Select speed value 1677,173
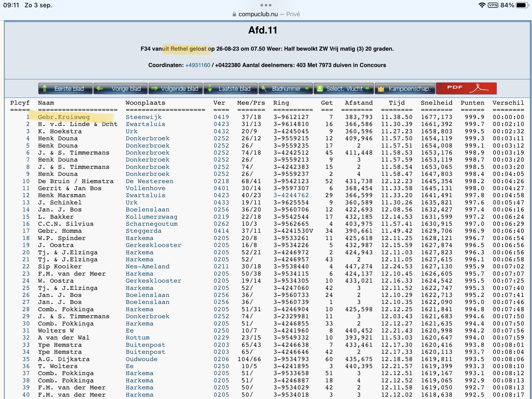This screenshot has width=532, height=399. pyautogui.click(x=437, y=117)
